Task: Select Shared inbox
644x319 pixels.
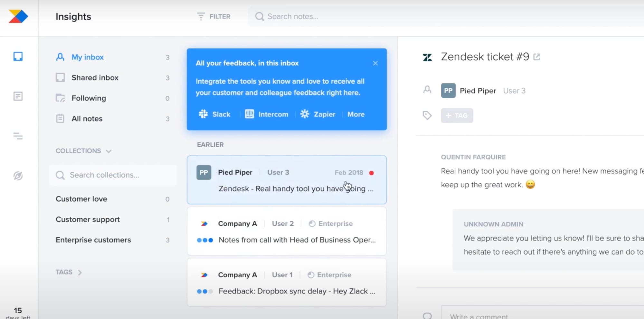Action: click(113, 78)
